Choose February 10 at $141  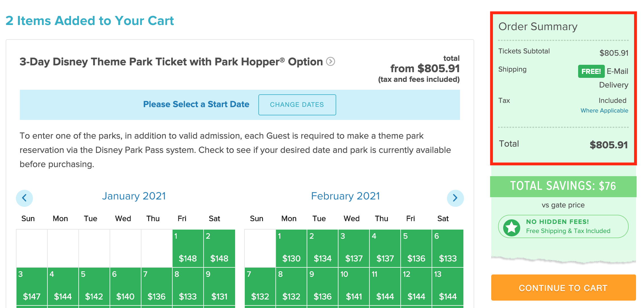pyautogui.click(x=354, y=286)
